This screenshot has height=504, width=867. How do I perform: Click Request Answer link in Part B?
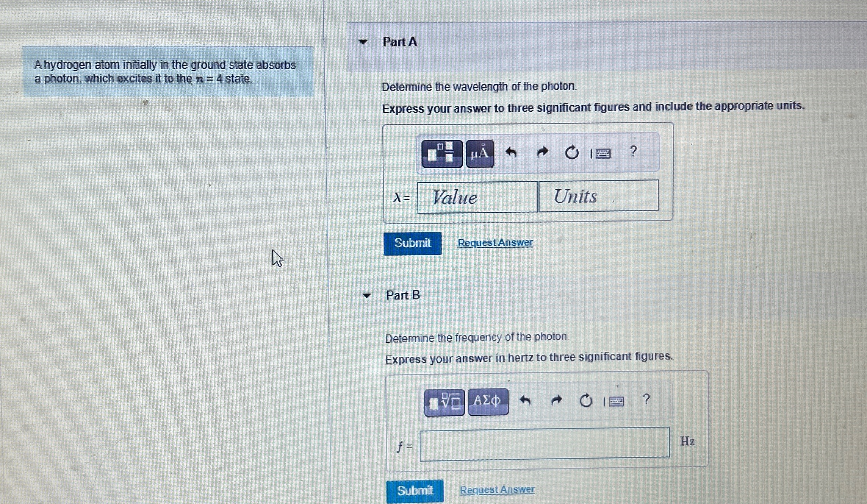(x=493, y=489)
